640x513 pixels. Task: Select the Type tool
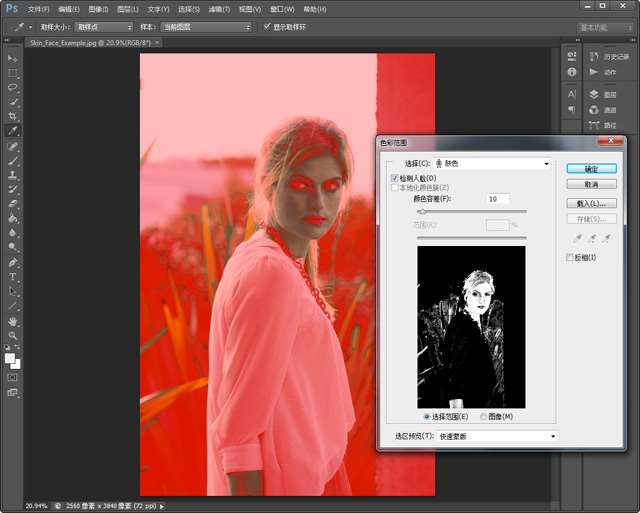[13, 276]
